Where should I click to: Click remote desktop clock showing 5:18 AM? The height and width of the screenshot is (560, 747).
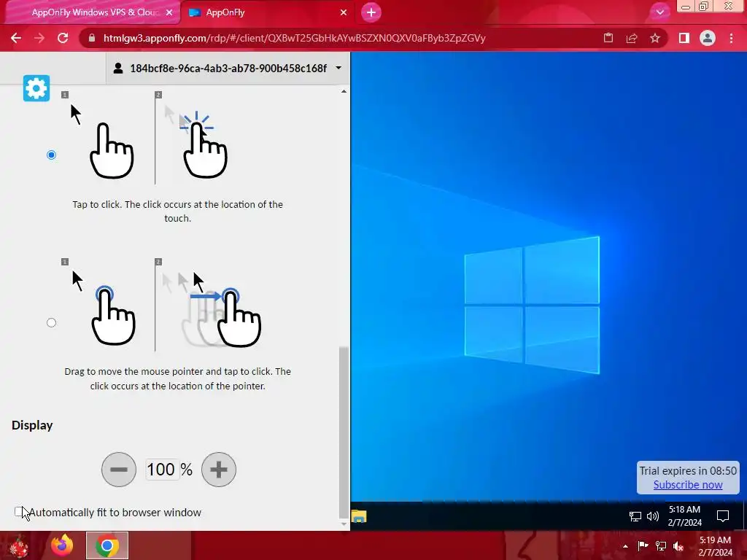click(x=684, y=516)
